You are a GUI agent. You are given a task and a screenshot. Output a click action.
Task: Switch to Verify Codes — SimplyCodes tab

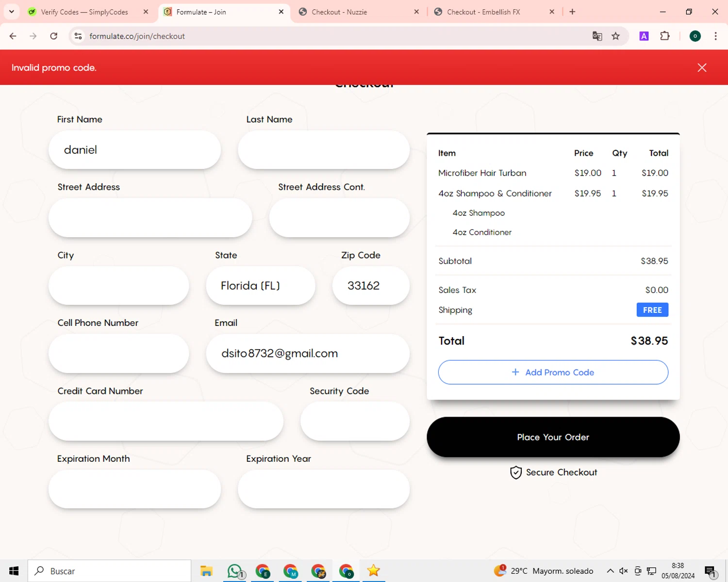click(x=84, y=12)
